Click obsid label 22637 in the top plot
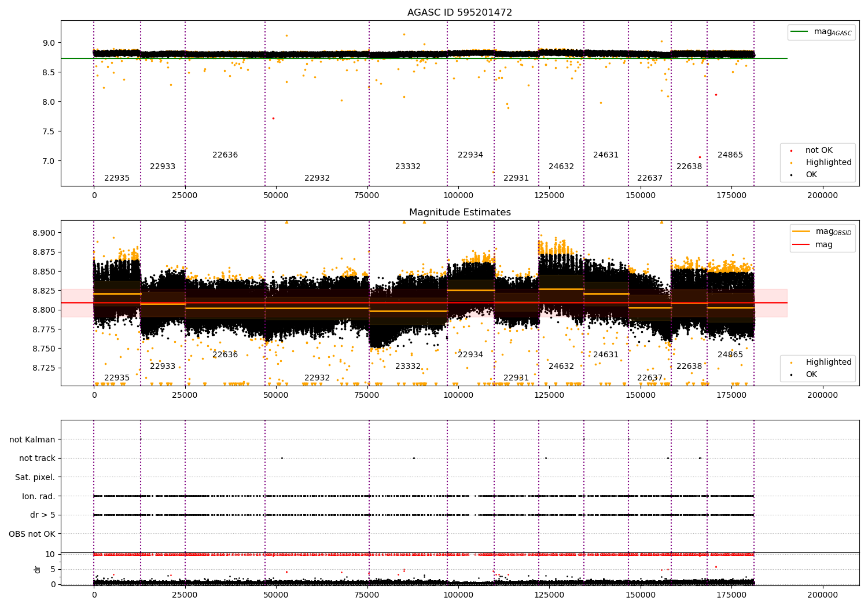The height and width of the screenshot is (608, 868). point(650,178)
